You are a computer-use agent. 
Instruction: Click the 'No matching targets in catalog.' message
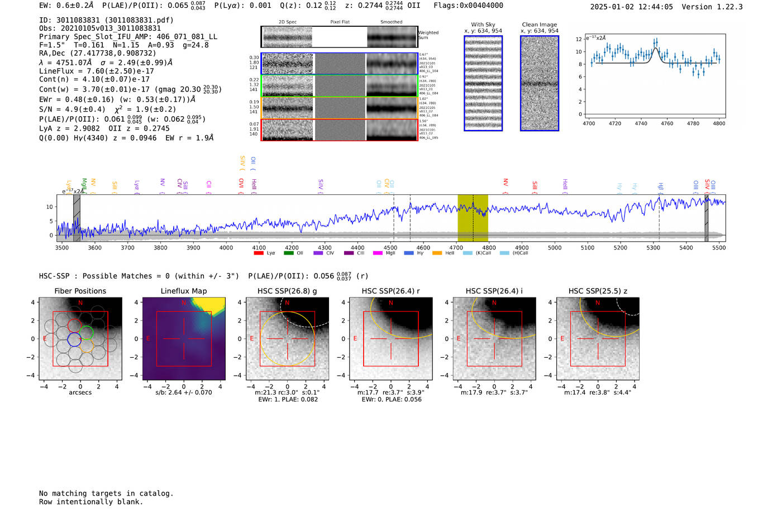pos(106,493)
